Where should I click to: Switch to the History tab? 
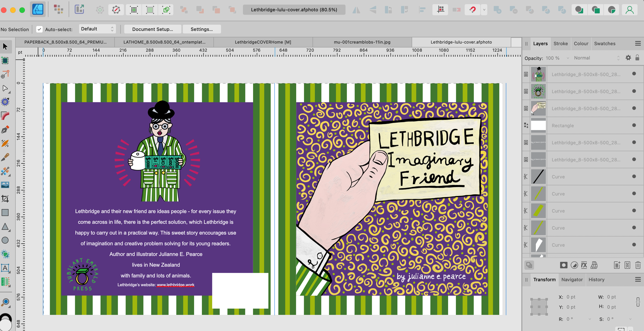click(x=596, y=280)
